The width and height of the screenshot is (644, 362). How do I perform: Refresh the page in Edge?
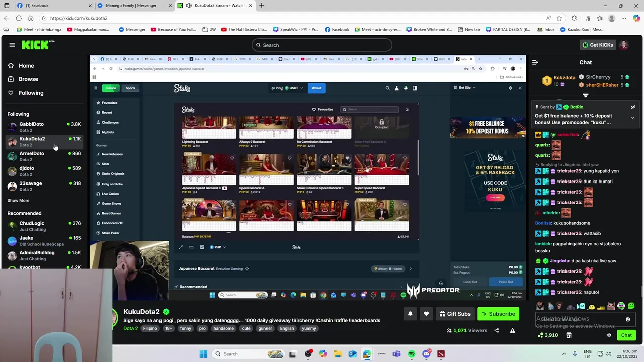[18, 18]
